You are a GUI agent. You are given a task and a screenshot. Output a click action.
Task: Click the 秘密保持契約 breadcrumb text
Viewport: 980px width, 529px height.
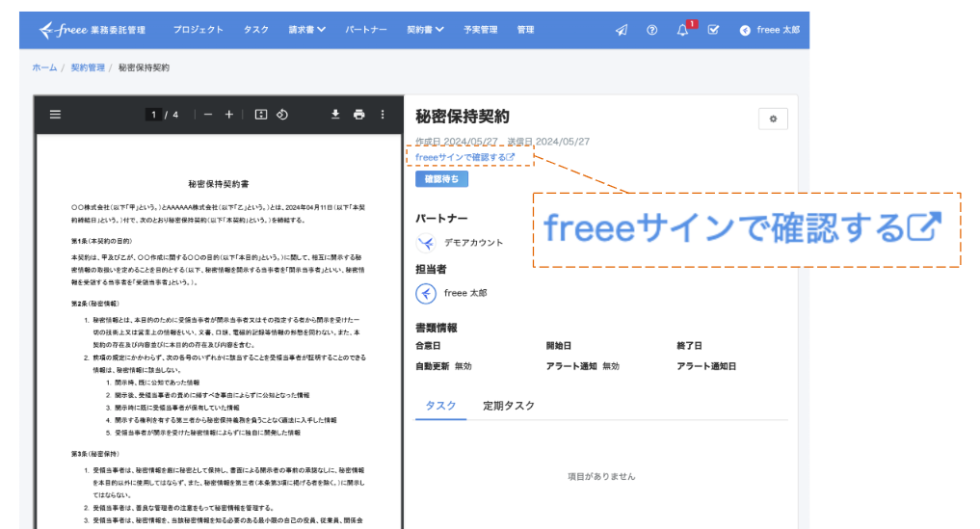(144, 67)
